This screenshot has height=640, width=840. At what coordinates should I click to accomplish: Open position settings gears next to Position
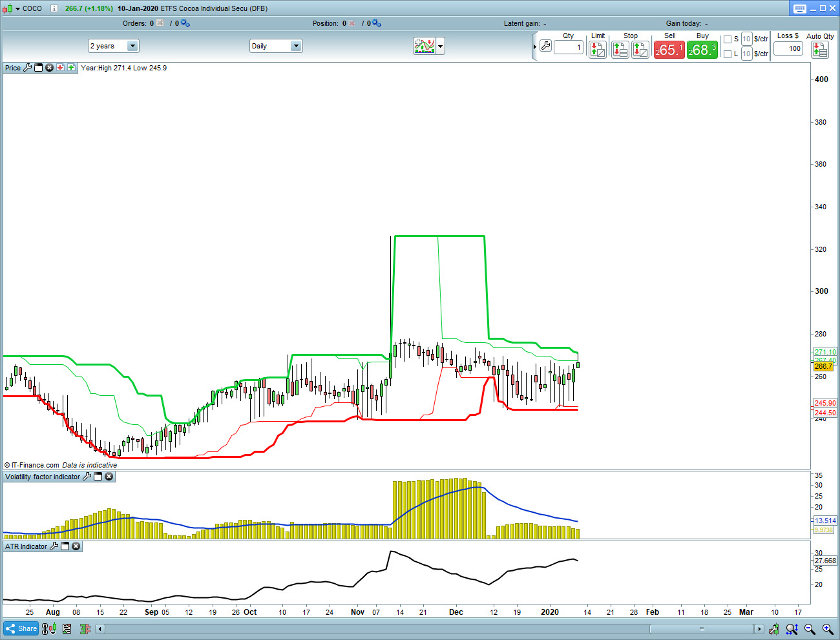coord(377,23)
